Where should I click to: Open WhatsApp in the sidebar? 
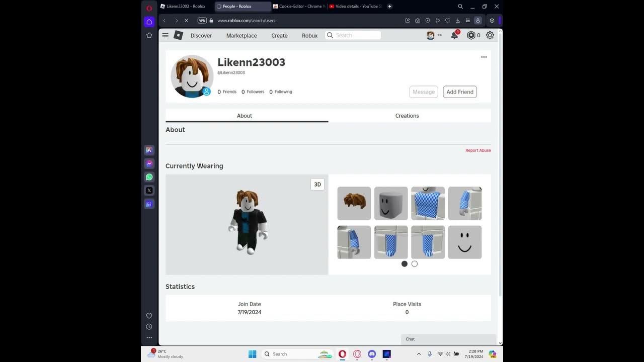(149, 177)
